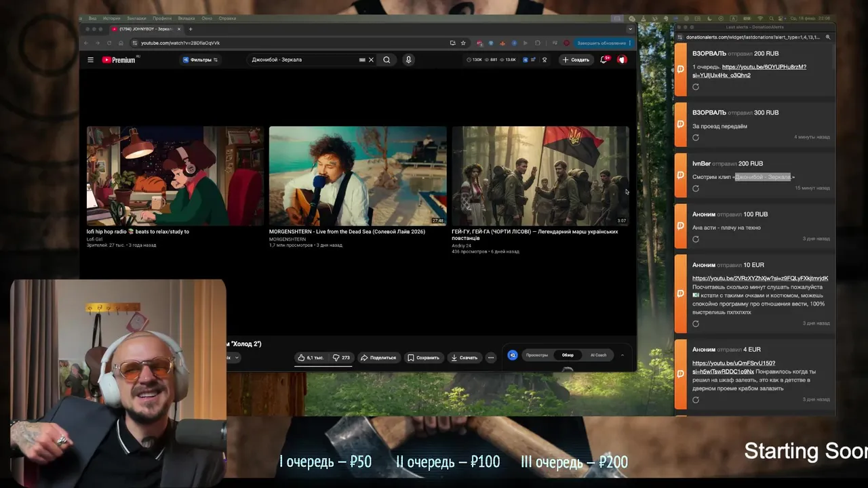The height and width of the screenshot is (488, 868).
Task: Replay the Аноним 100 RUB alert
Action: coord(696,239)
